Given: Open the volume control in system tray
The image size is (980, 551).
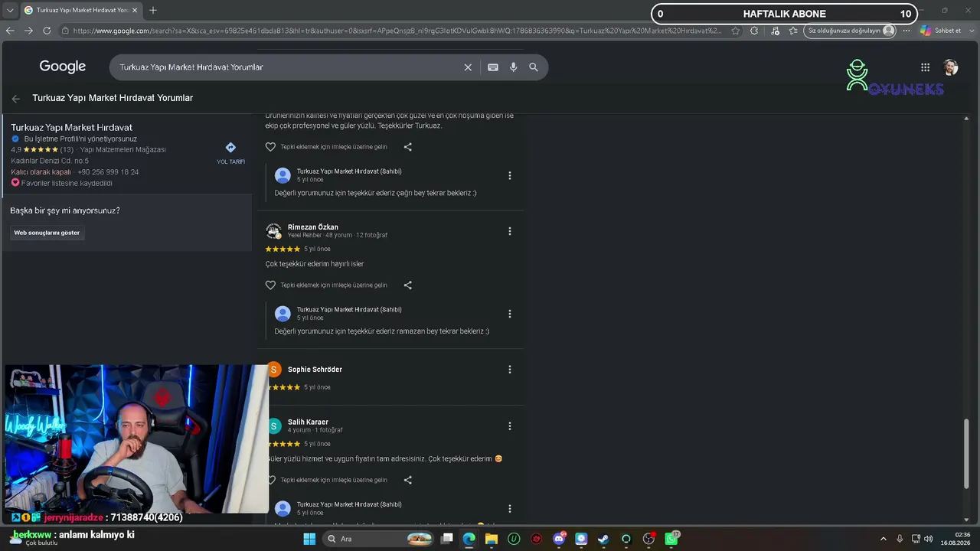Looking at the screenshot, I should 928,539.
